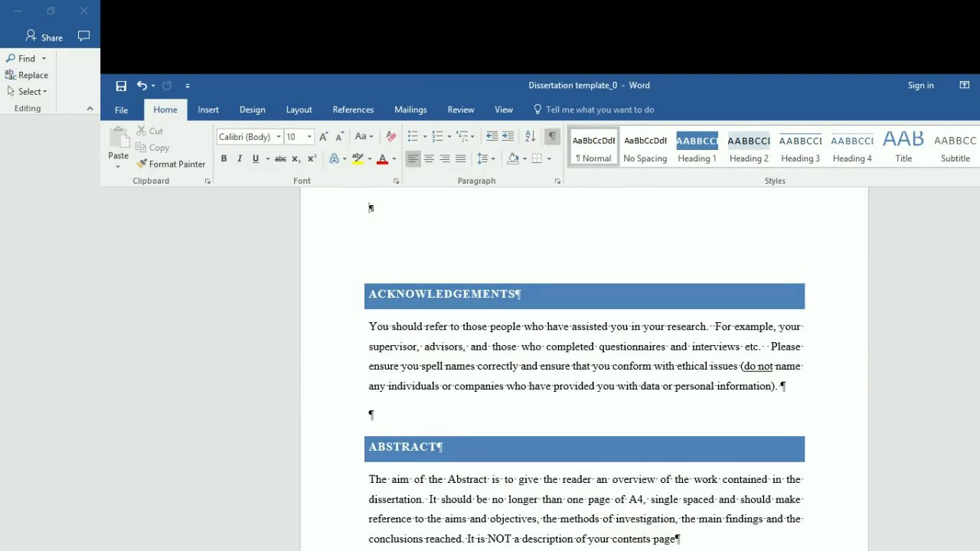Click Sign in
Screen dimensions: 980x551
[x=920, y=86]
